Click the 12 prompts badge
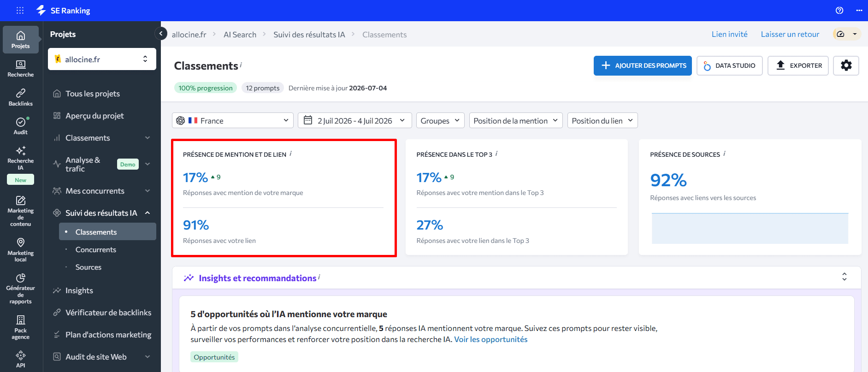The width and height of the screenshot is (868, 372). pos(263,88)
